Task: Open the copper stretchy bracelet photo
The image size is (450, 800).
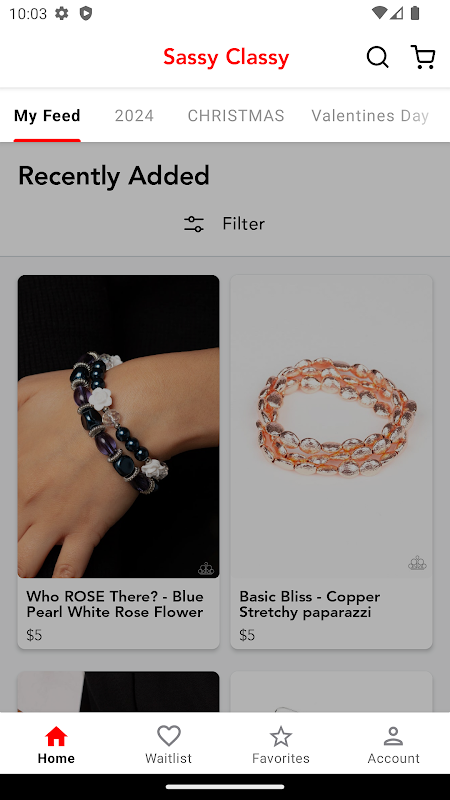Action: [x=331, y=427]
